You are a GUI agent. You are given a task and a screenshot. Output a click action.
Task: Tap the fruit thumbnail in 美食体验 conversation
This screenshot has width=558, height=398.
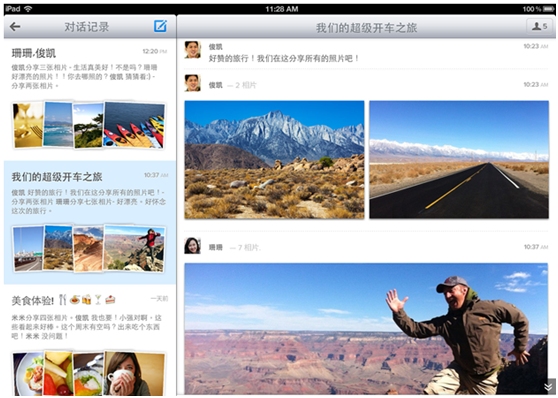pos(58,373)
